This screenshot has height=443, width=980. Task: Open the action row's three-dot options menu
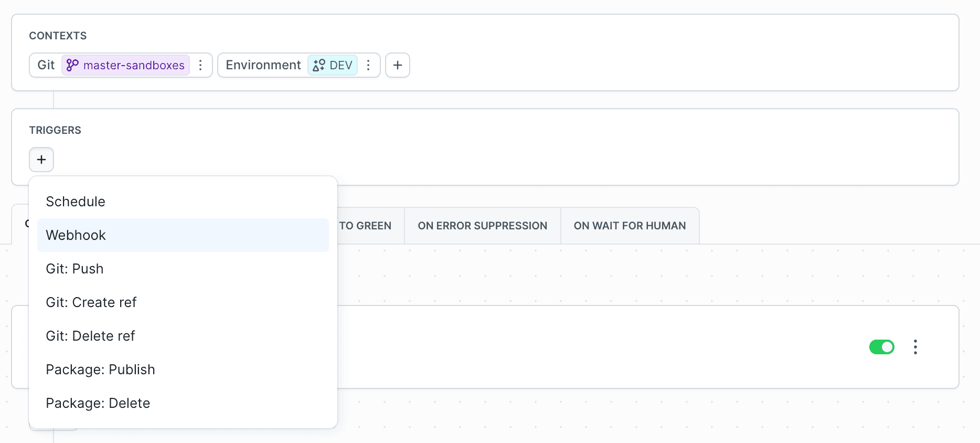pos(915,347)
